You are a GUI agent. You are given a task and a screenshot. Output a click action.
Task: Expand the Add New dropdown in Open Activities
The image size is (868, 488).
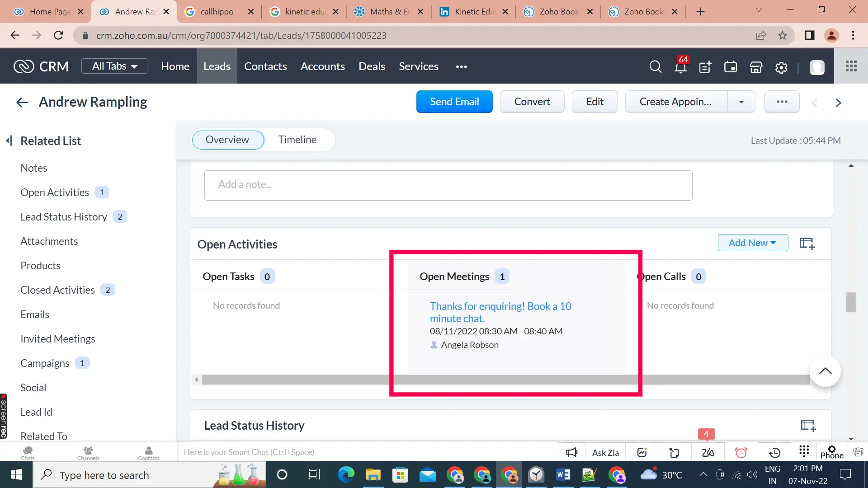pos(752,243)
